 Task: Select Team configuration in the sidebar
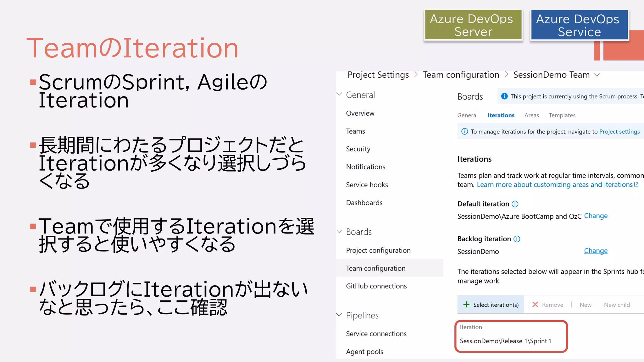[x=390, y=268]
